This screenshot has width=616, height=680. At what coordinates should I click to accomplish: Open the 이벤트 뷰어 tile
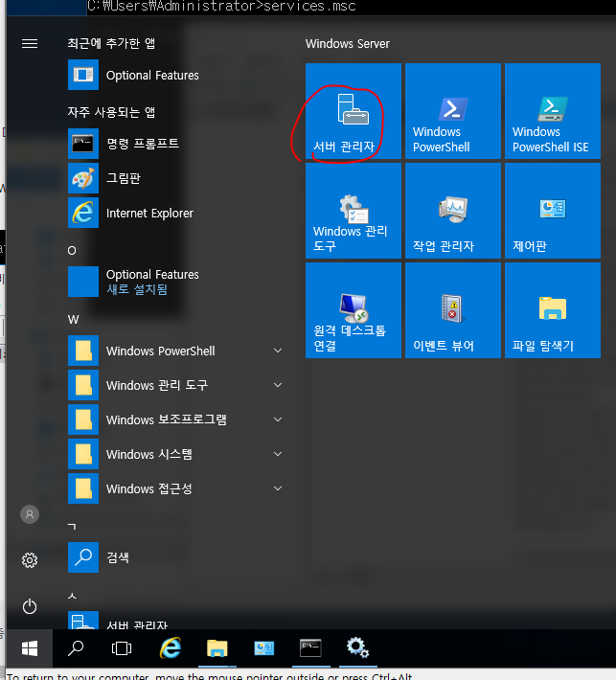453,310
